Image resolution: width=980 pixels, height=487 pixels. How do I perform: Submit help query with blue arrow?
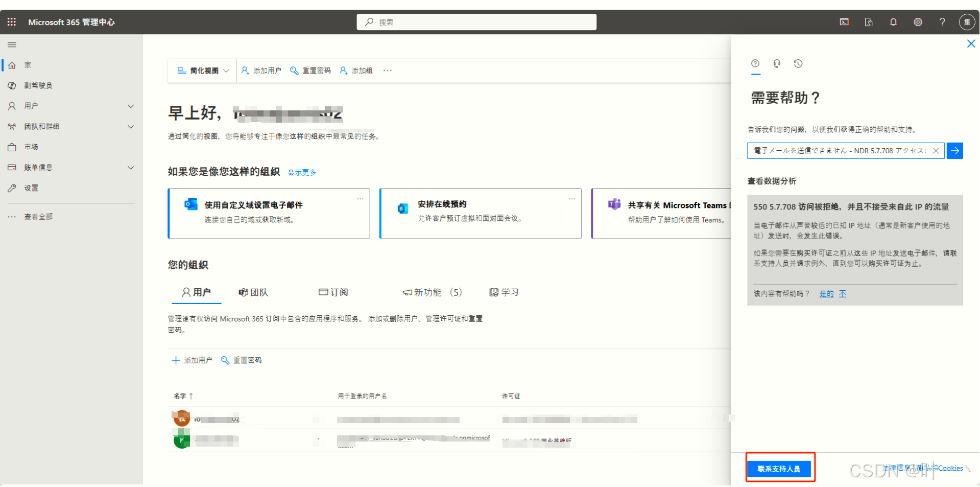954,151
